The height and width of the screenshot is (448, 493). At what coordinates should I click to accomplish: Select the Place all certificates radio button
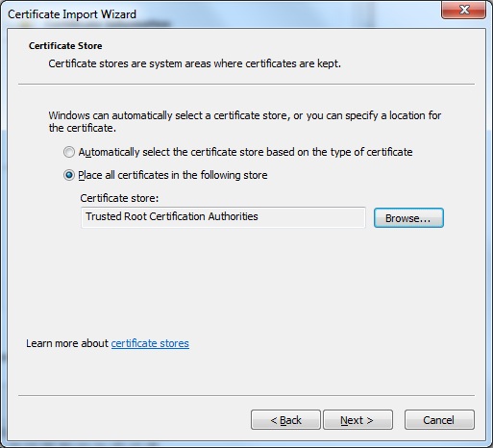click(x=69, y=175)
